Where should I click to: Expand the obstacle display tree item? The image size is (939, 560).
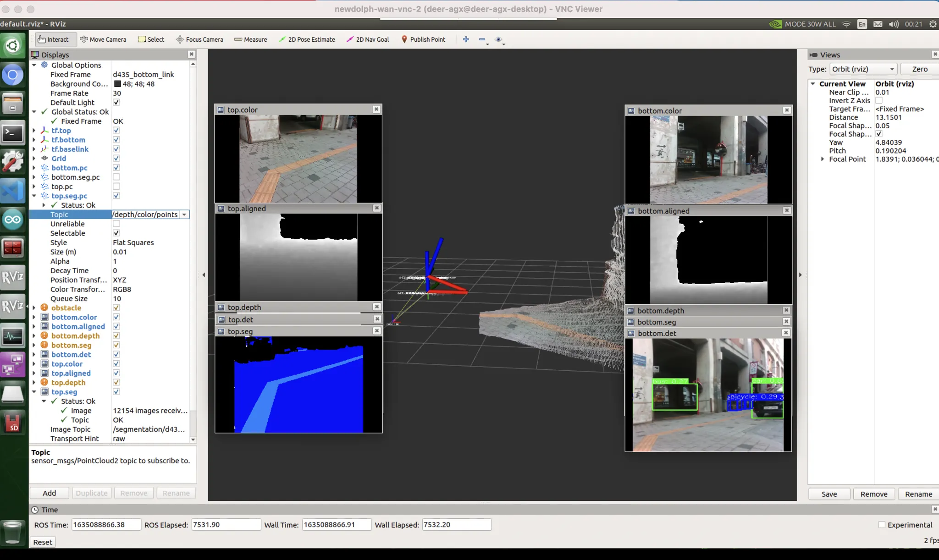(34, 308)
